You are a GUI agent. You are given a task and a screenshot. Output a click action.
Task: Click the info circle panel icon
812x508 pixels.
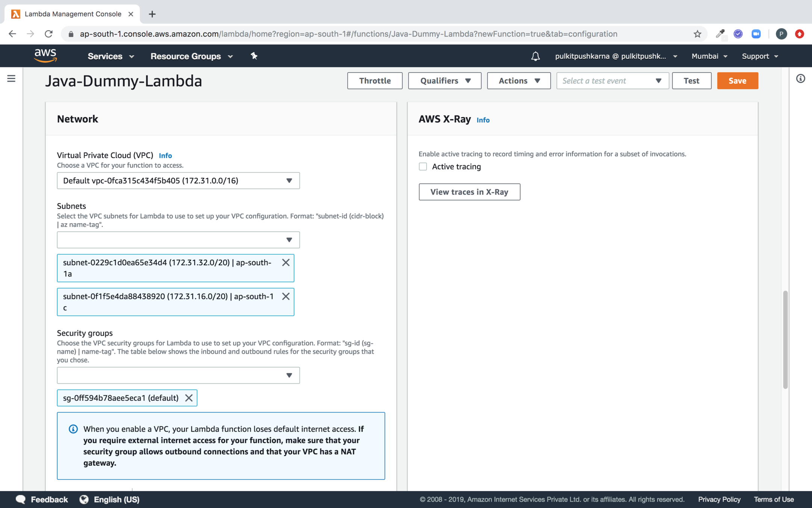pyautogui.click(x=801, y=79)
